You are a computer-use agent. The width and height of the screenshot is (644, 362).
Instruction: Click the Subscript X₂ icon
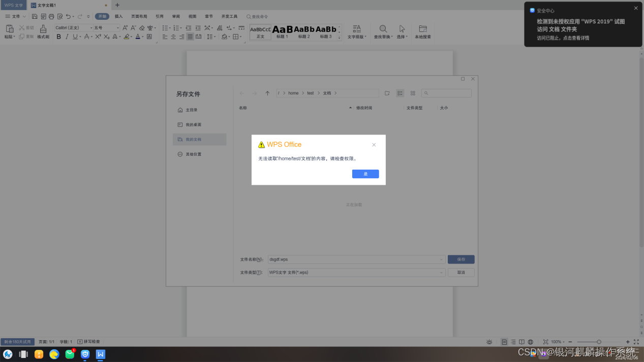click(x=106, y=37)
